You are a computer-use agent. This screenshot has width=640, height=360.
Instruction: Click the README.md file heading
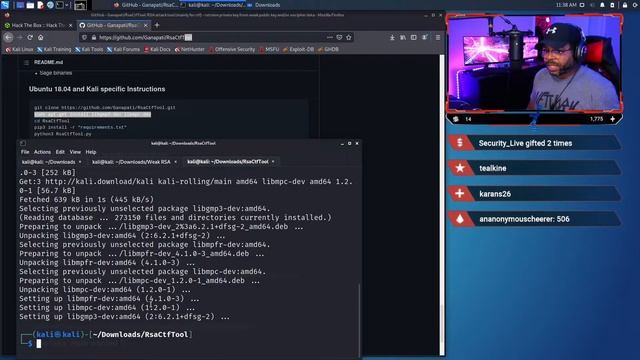coord(49,62)
